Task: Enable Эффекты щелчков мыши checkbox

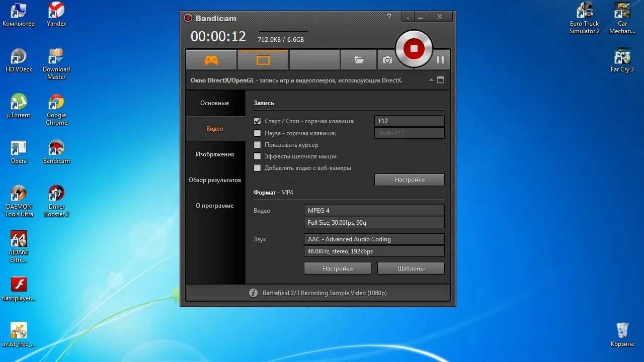Action: tap(258, 156)
